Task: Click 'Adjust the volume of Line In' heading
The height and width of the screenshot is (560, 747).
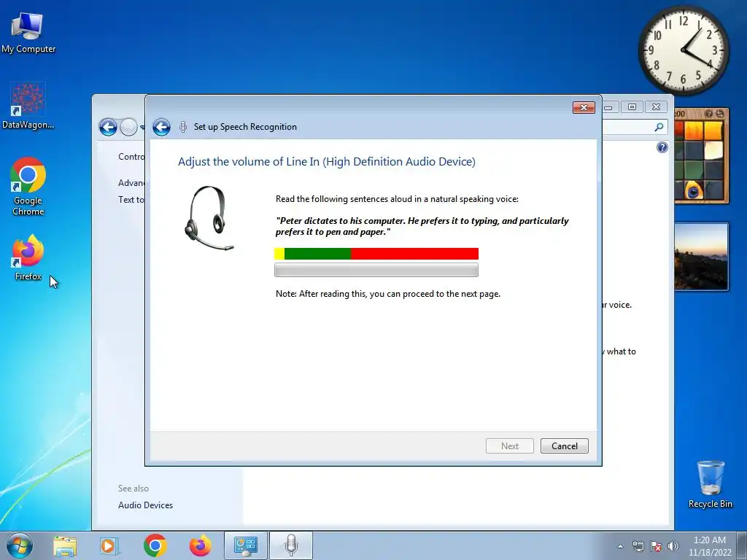Action: tap(327, 162)
